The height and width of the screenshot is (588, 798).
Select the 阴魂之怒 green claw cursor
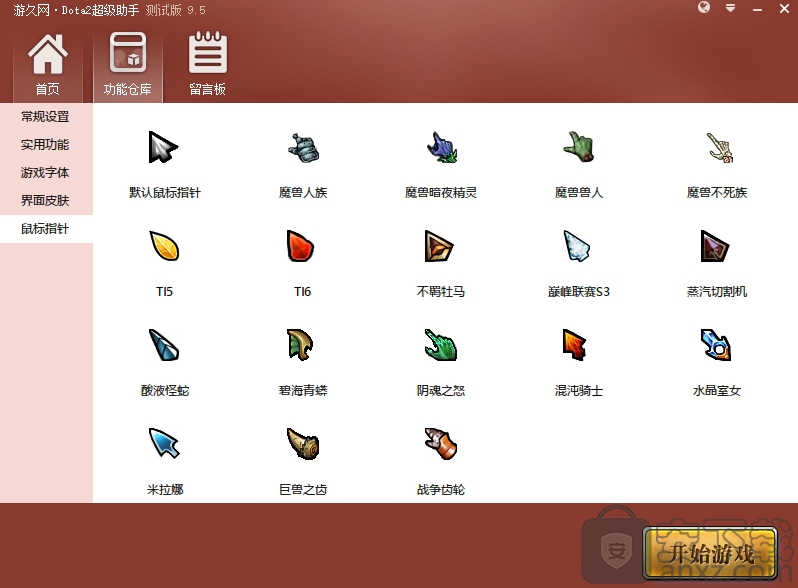(441, 345)
